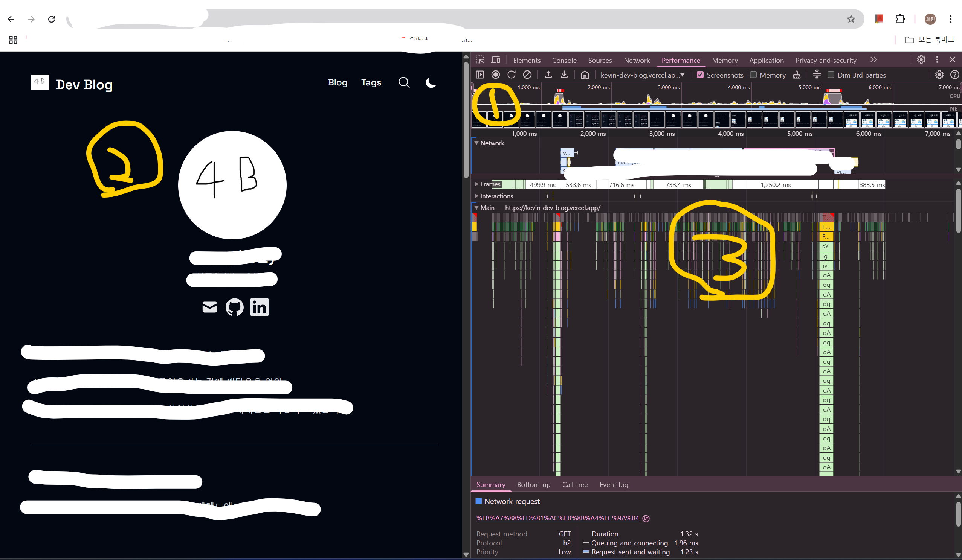962x560 pixels.
Task: Open the encoded network request URL link
Action: (557, 518)
